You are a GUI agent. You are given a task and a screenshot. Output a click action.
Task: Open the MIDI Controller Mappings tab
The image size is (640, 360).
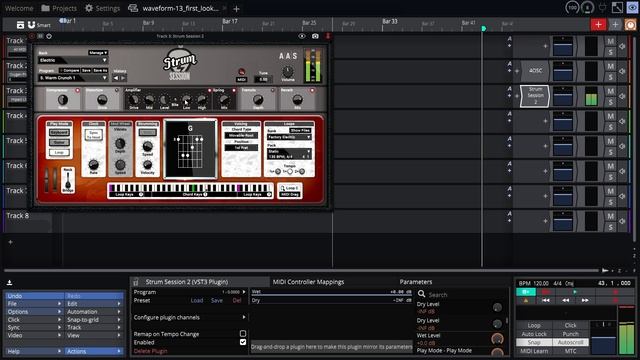click(308, 282)
